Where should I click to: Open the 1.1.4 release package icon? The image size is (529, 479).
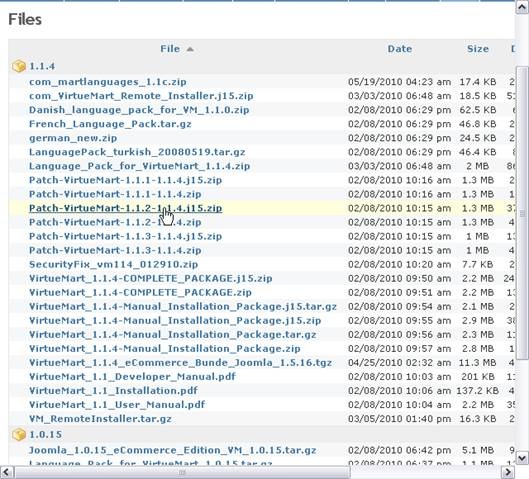click(x=19, y=66)
